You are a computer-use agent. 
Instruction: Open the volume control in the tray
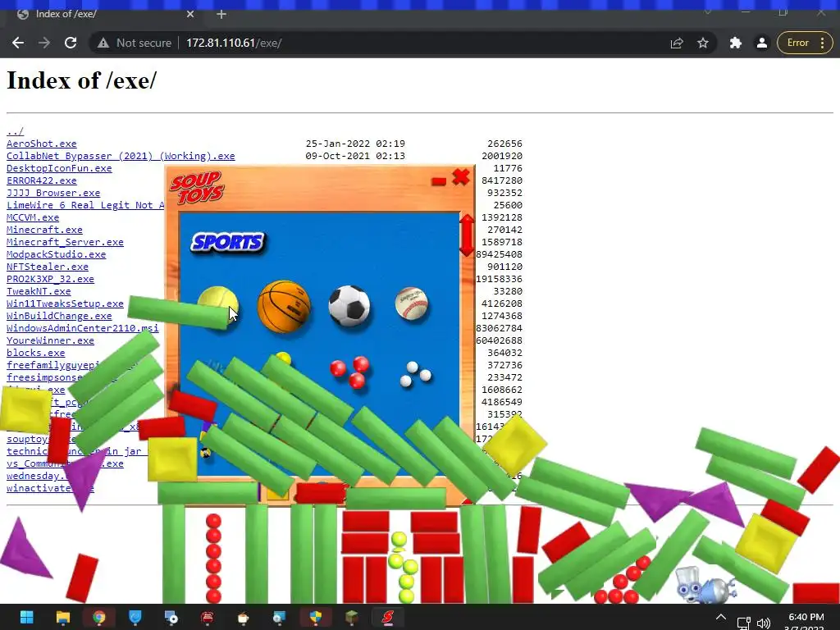764,623
